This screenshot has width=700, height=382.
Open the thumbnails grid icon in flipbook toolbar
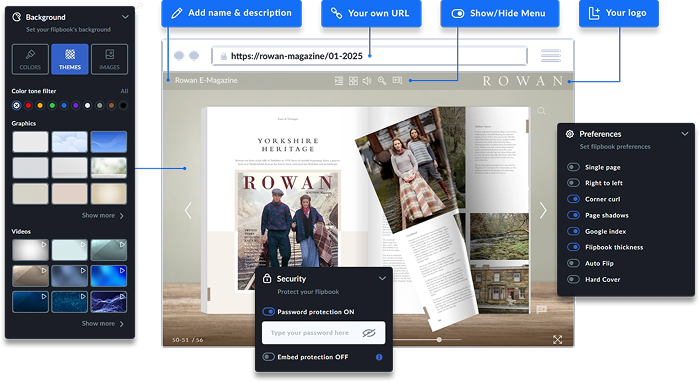(353, 81)
